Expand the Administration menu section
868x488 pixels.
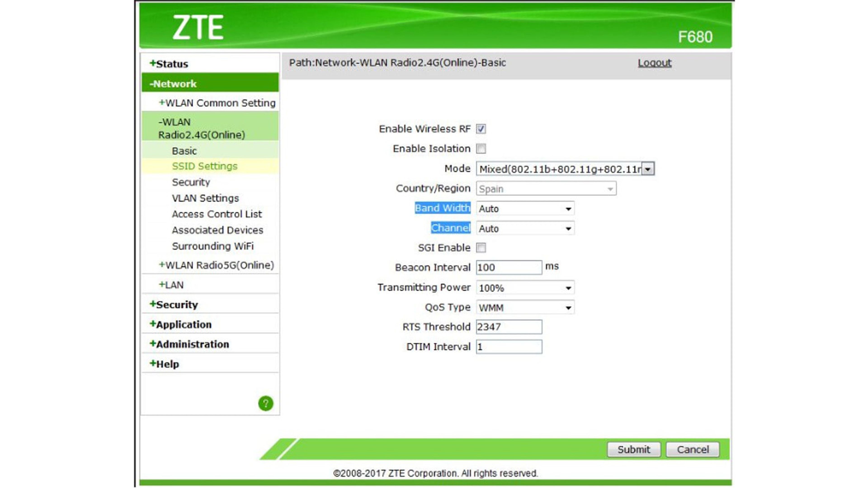pyautogui.click(x=189, y=344)
